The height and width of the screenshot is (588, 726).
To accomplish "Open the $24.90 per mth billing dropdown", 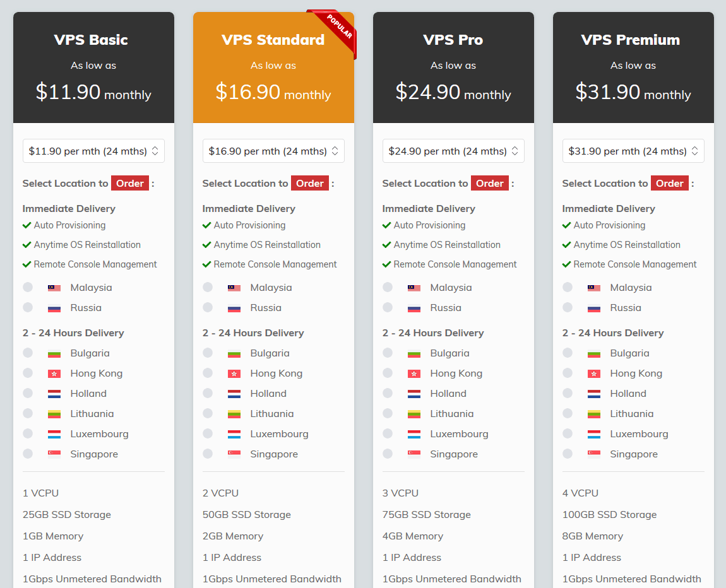I will click(x=453, y=151).
